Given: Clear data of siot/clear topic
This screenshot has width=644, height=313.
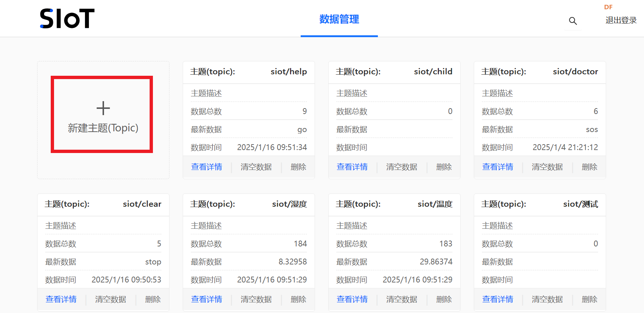Looking at the screenshot, I should [111, 299].
